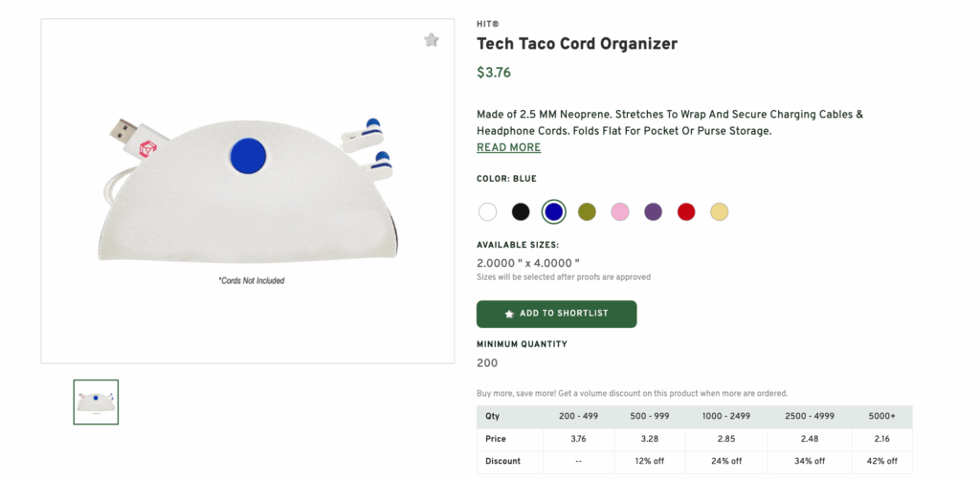The image size is (980, 480).
Task: Click the 200 - 499 quantity column header
Action: [579, 417]
